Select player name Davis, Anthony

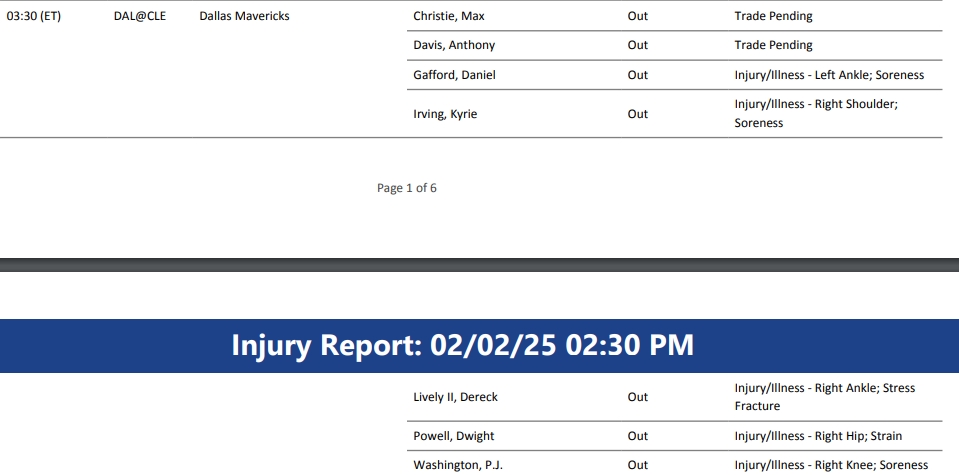[x=454, y=45]
